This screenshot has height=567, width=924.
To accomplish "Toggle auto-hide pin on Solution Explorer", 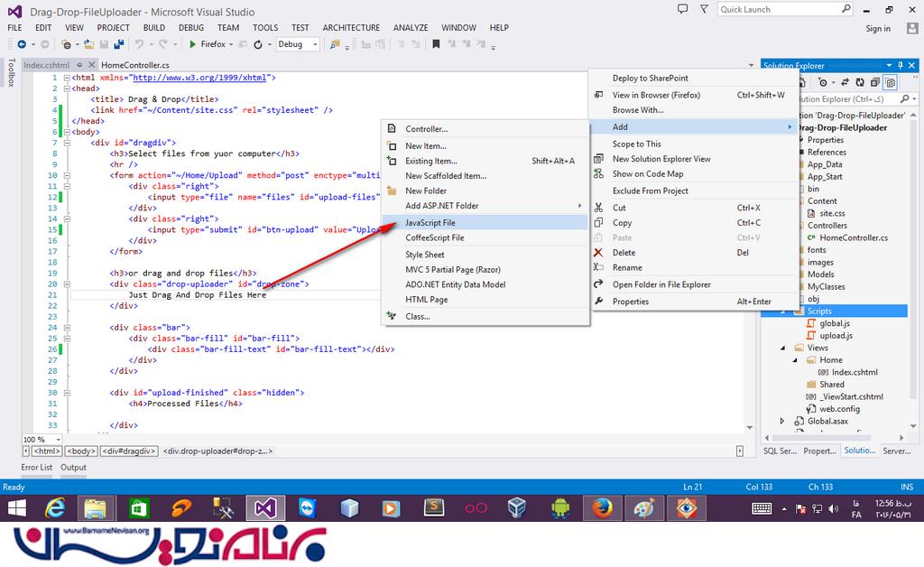I will [x=900, y=65].
